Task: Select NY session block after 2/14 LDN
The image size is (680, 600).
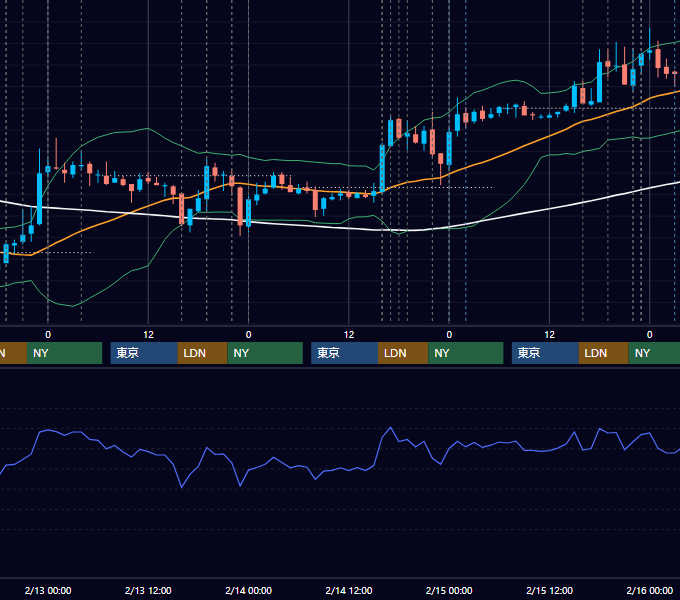Action: click(466, 353)
